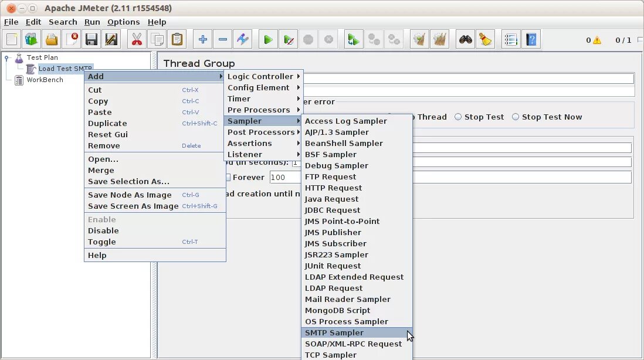Expand the Logic Controller submenu
644x360 pixels.
(x=263, y=76)
